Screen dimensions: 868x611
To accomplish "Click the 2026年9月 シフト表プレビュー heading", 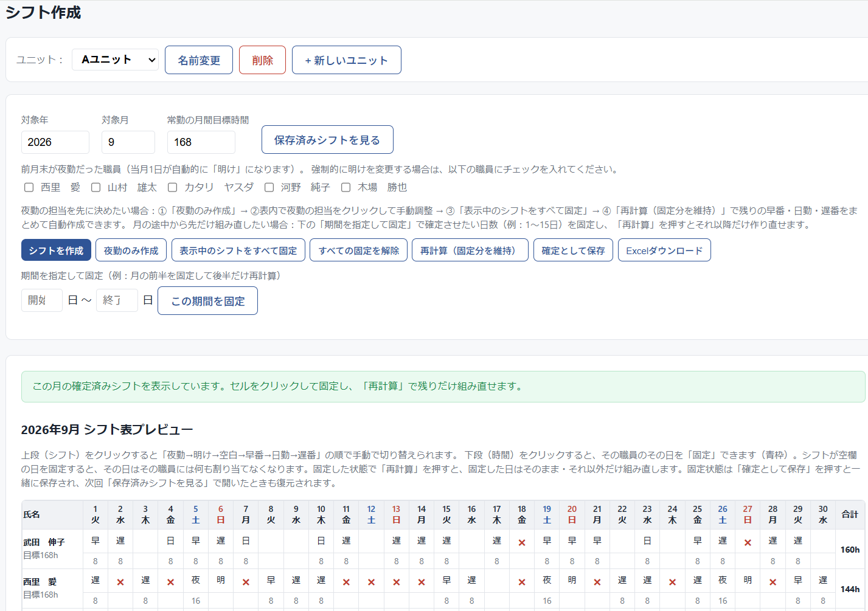I will click(107, 430).
